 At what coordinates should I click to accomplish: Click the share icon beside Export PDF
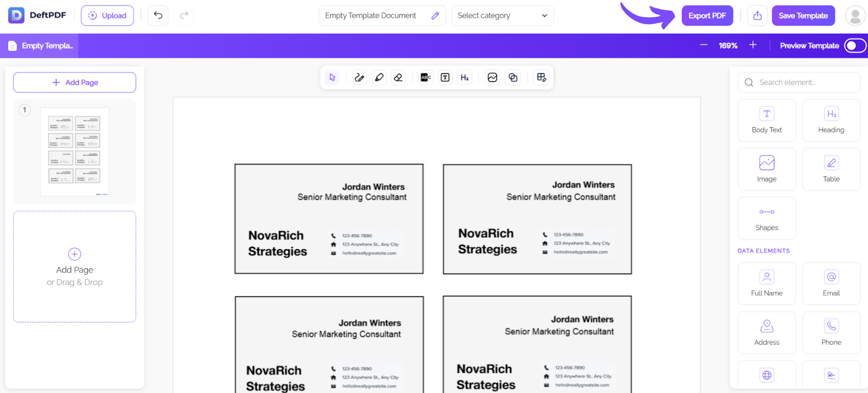[757, 16]
